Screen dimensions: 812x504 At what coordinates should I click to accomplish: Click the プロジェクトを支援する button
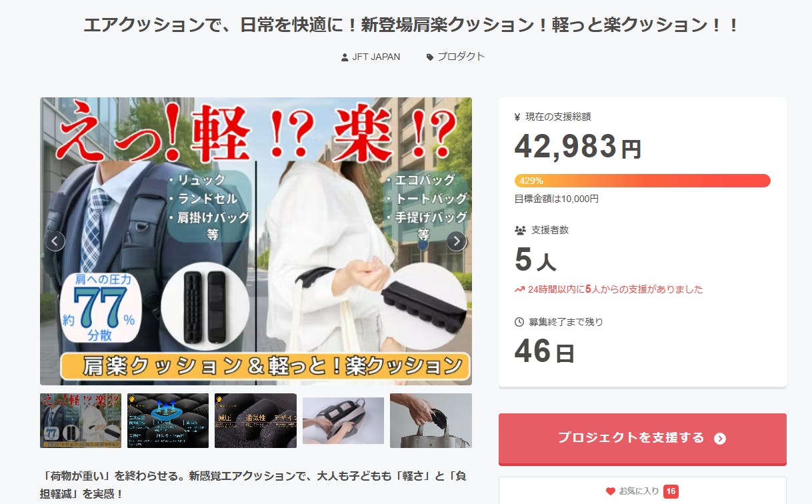tap(643, 438)
